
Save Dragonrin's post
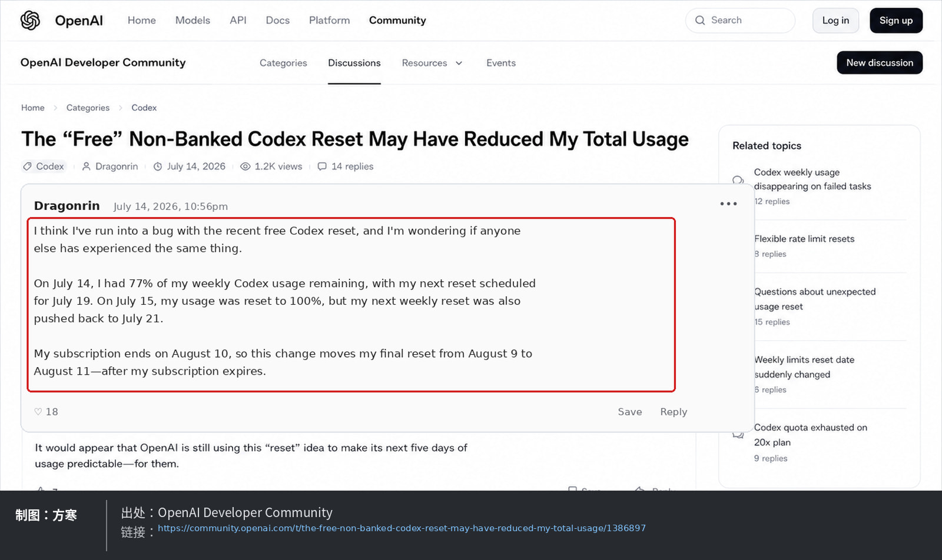(630, 412)
